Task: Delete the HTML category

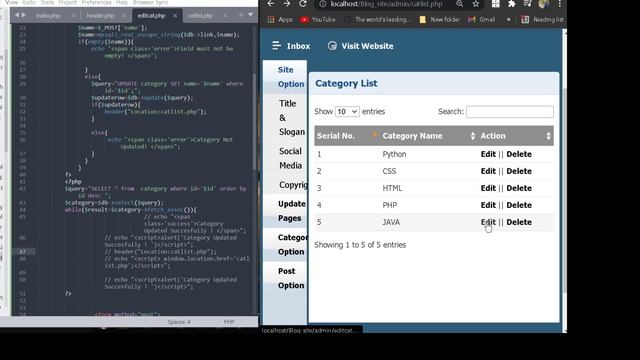Action: point(519,188)
